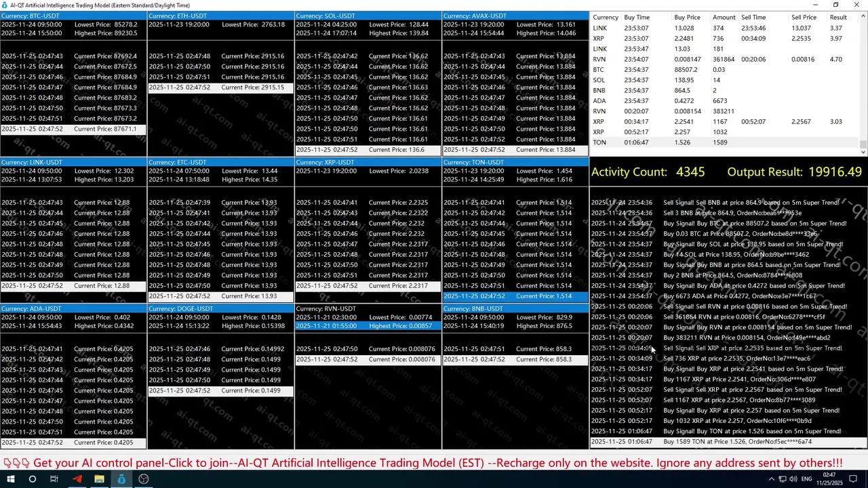868x488 pixels.
Task: Click scroll-up arrow of trades table
Action: tap(863, 16)
